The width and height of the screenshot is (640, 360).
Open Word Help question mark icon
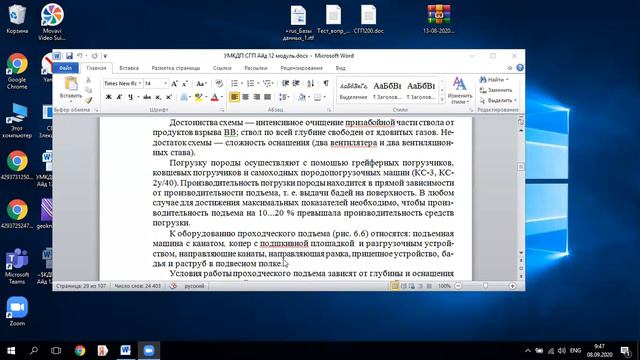click(x=520, y=68)
